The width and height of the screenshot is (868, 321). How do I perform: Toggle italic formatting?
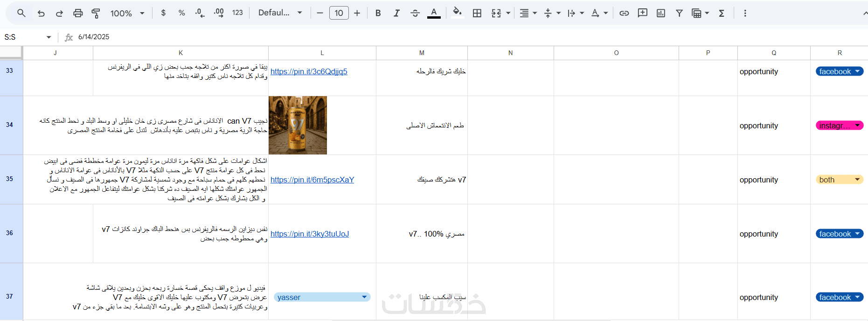[x=396, y=13]
